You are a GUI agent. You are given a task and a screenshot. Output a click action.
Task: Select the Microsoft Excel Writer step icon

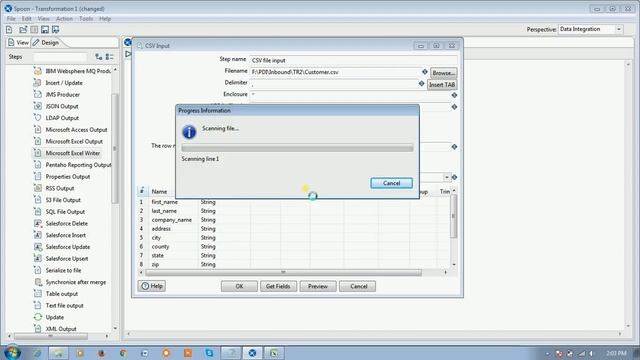pyautogui.click(x=38, y=153)
